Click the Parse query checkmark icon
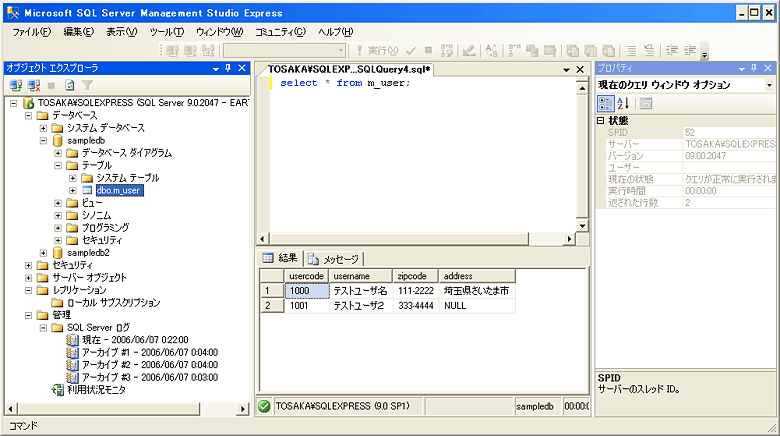Screen dimensions: 780x436 coord(411,50)
